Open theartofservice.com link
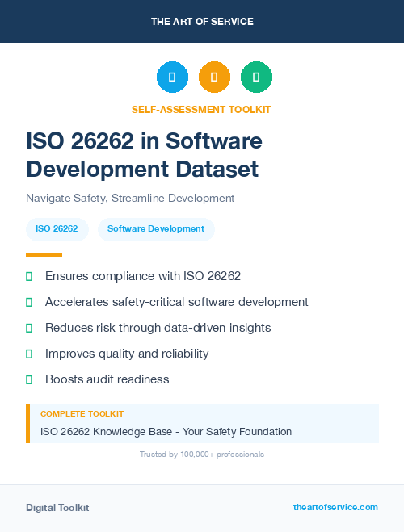 click(335, 507)
